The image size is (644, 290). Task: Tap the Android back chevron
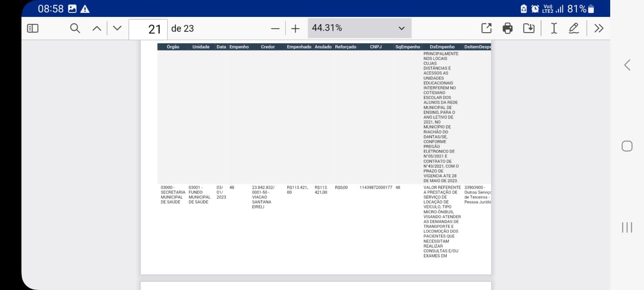pyautogui.click(x=627, y=65)
